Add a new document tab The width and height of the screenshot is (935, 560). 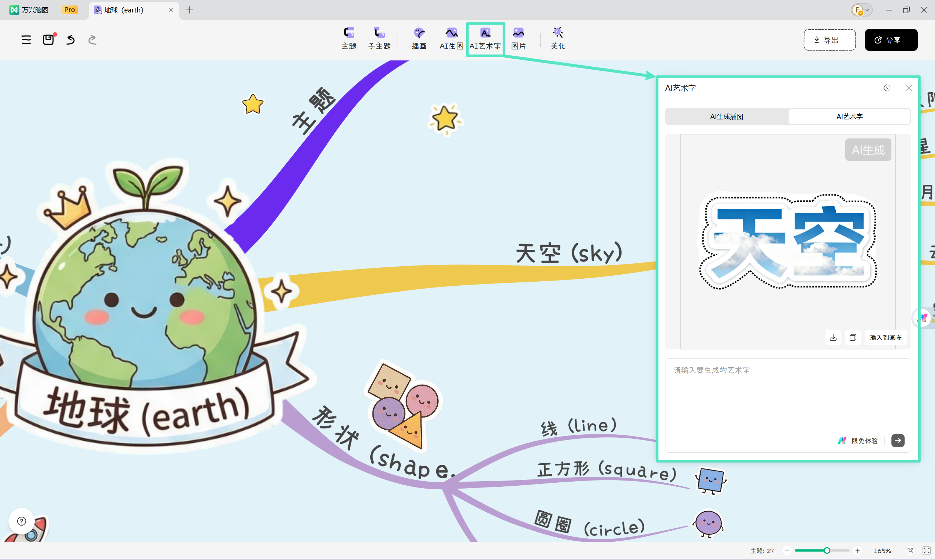190,10
